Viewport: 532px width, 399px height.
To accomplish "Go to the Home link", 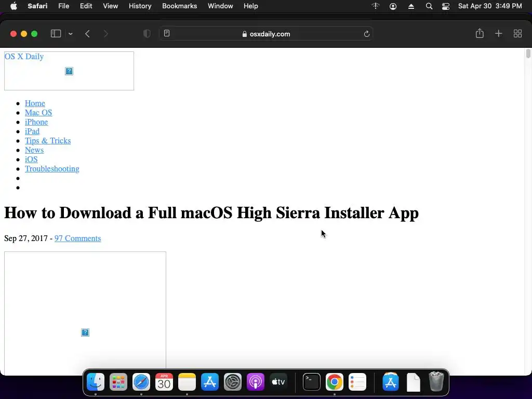I will coord(35,103).
